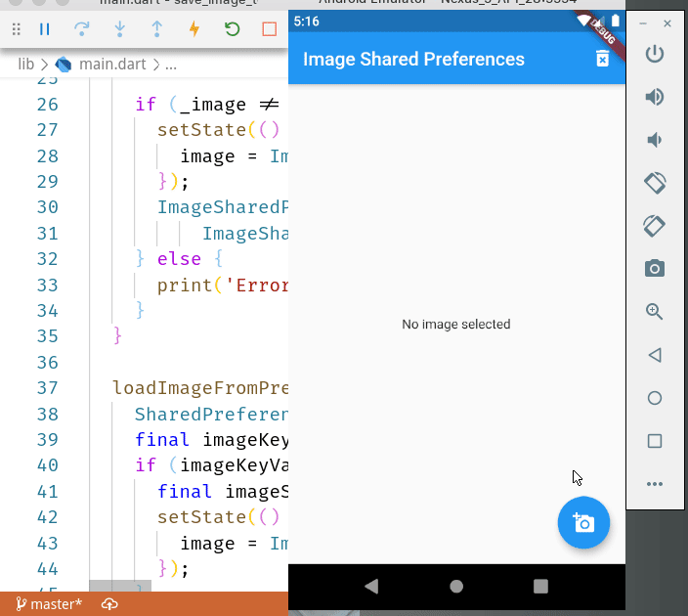Click emulator volume down icon
The height and width of the screenshot is (616, 688).
(x=655, y=140)
